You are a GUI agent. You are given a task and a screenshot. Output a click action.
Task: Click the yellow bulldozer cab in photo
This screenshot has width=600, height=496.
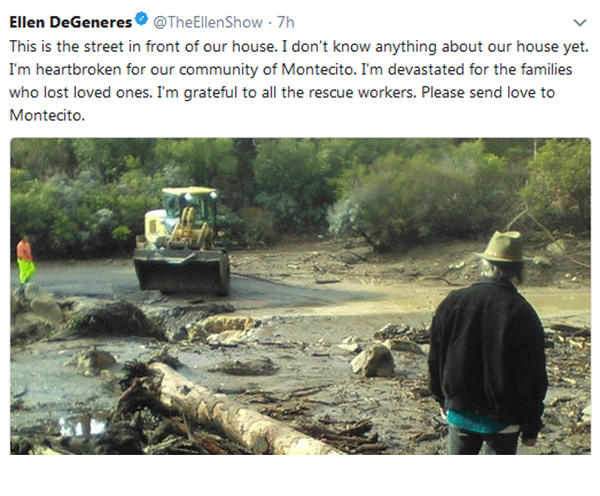(187, 215)
